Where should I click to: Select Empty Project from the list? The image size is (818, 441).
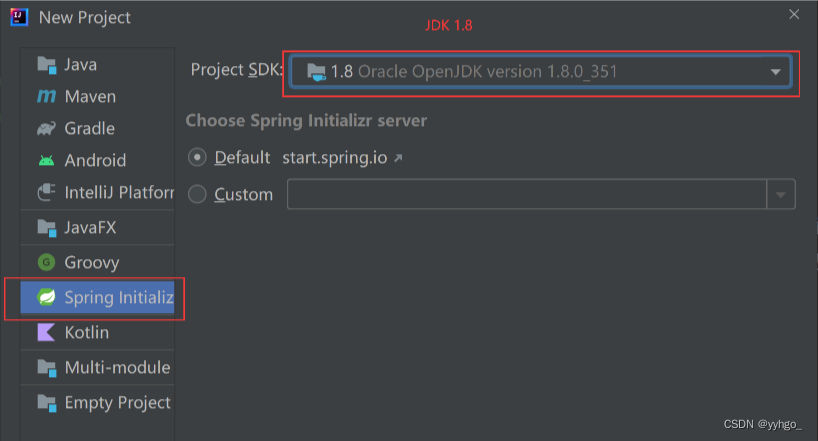(x=117, y=403)
